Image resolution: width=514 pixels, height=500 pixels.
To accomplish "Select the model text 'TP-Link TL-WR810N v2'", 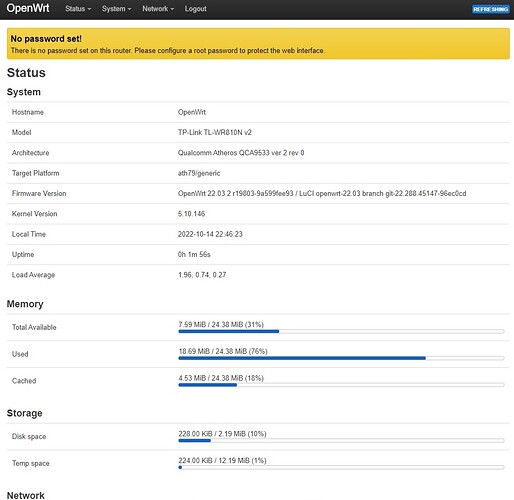I will 215,132.
